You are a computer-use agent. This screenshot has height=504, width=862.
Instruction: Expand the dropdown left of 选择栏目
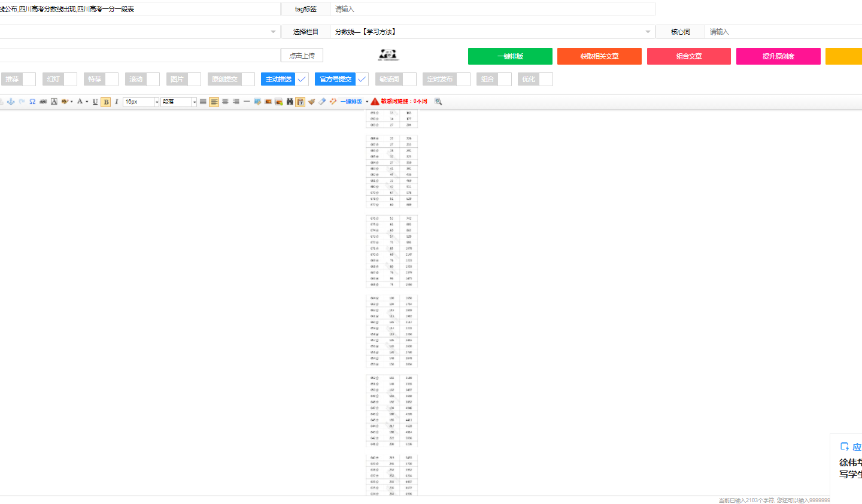coord(274,32)
